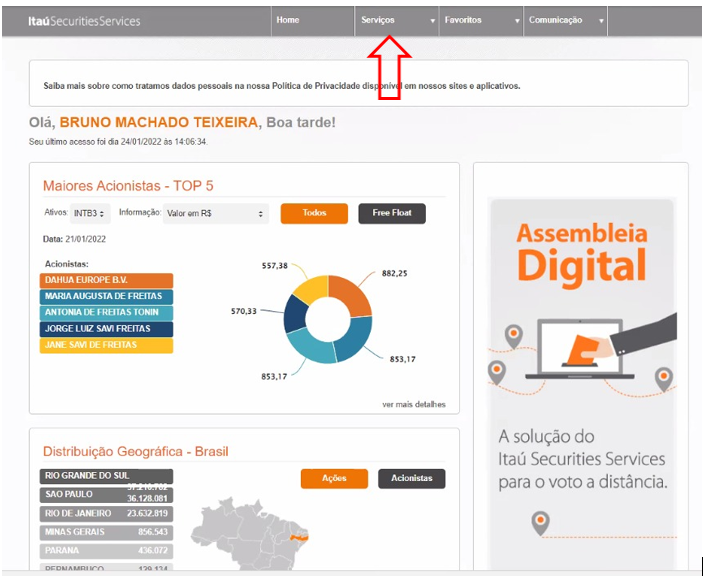This screenshot has width=703, height=579.
Task: Expand the Favoritos dropdown arrow
Action: point(517,21)
